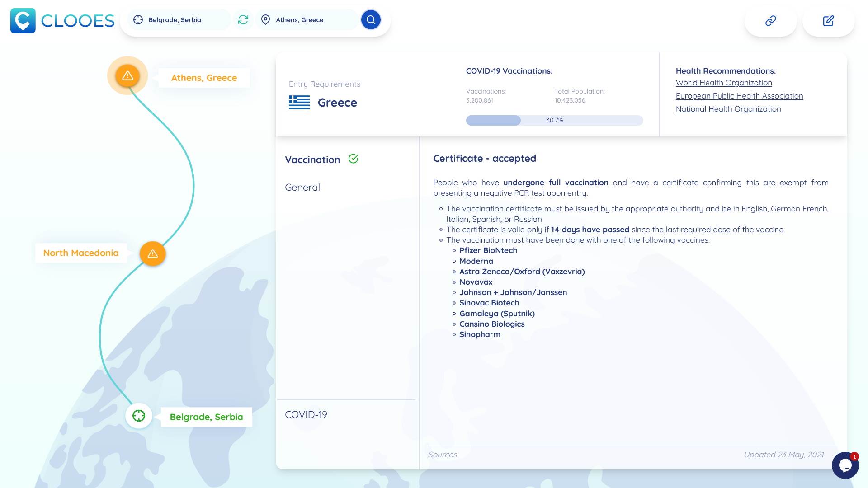
Task: Open National Health Organization link
Action: pos(728,109)
